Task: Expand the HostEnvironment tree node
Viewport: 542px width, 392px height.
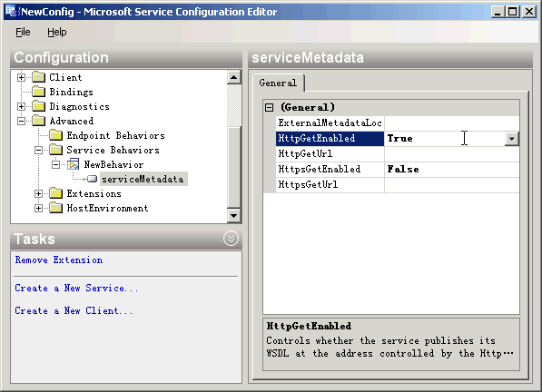Action: (x=39, y=209)
